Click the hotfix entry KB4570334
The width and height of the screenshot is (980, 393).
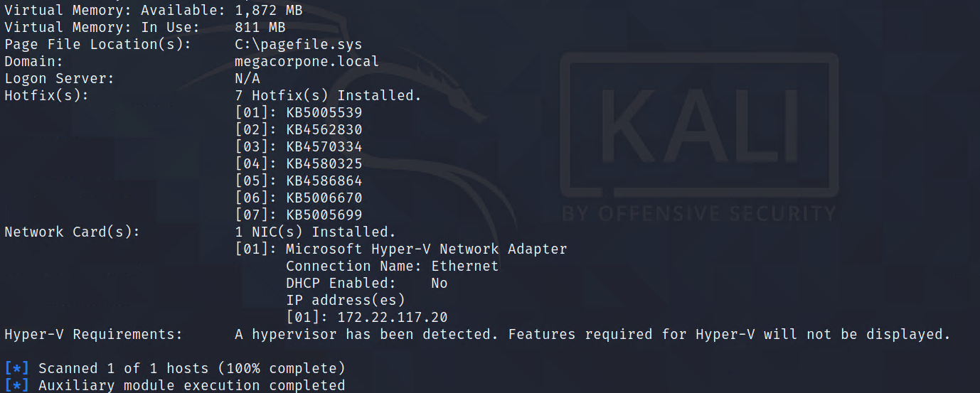click(x=324, y=147)
